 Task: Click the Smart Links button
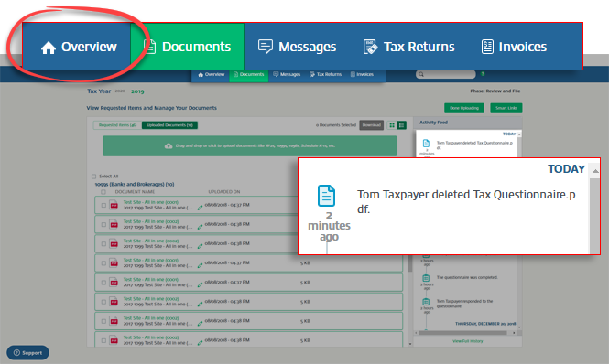pos(506,108)
